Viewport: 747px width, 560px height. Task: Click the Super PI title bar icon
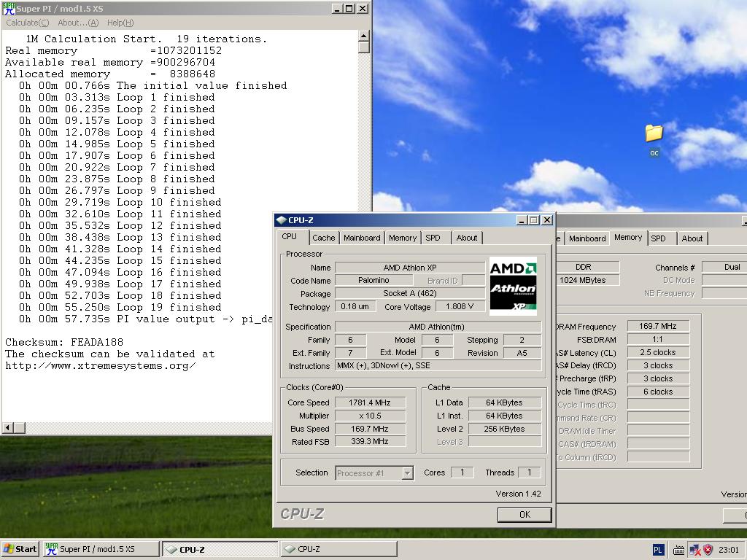[x=9, y=9]
